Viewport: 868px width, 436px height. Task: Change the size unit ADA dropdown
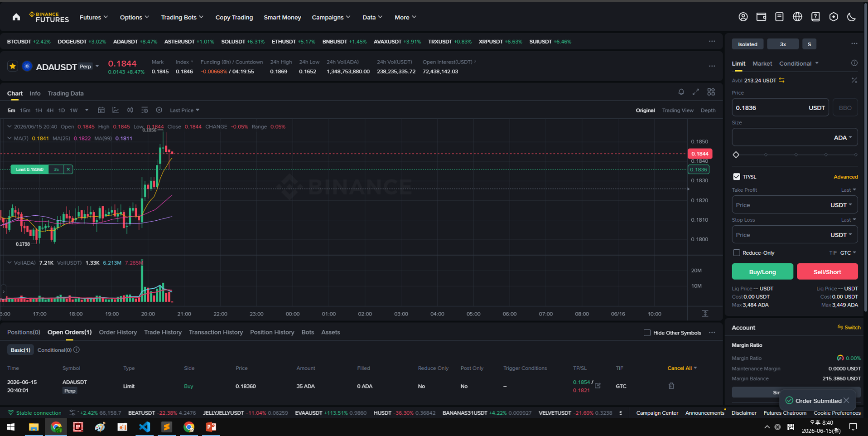[843, 137]
